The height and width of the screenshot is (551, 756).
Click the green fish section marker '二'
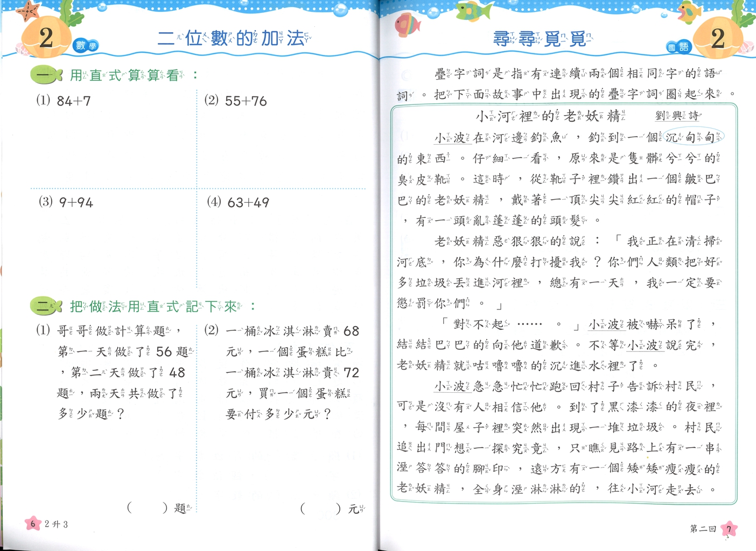pyautogui.click(x=46, y=306)
